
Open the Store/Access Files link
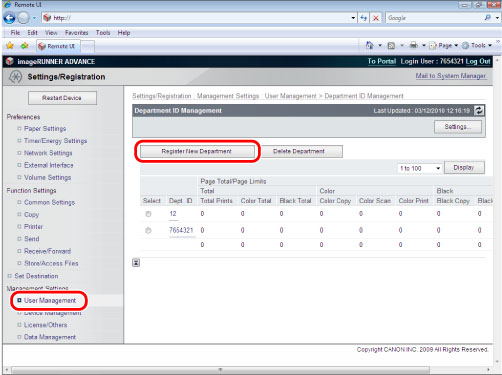coord(51,263)
